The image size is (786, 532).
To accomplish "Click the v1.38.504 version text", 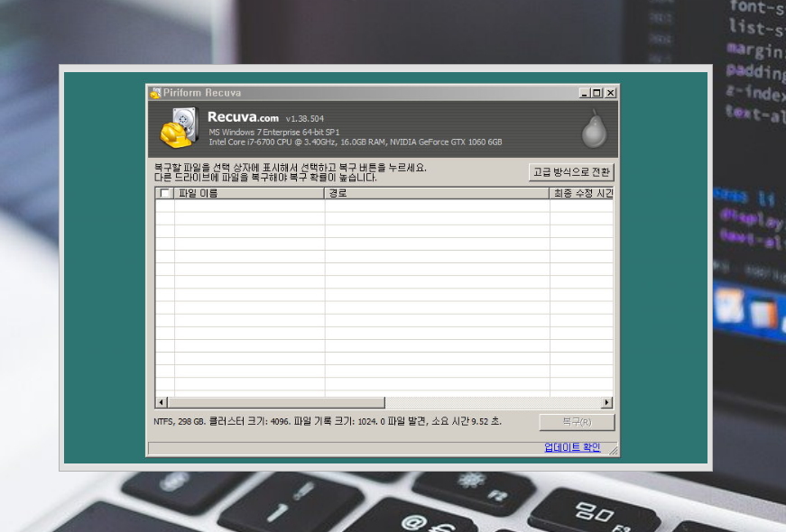I will point(305,119).
